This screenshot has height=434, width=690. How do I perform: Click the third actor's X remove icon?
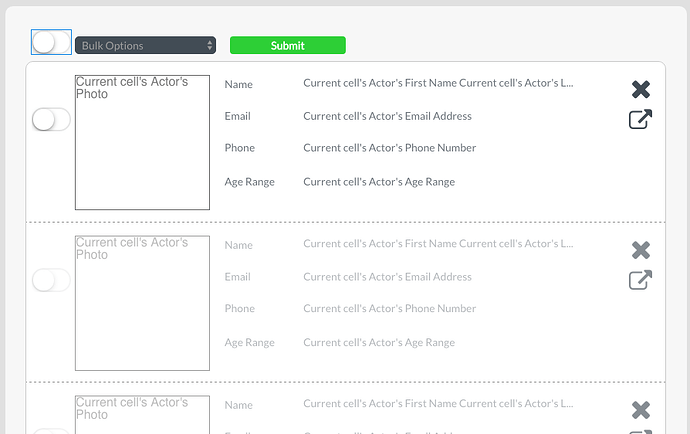click(641, 410)
